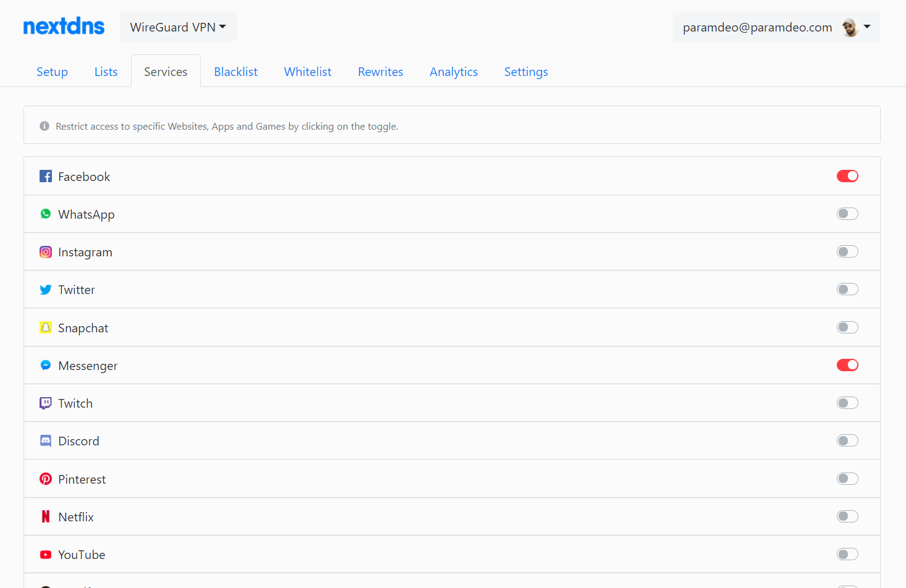Enable the Snapchat block toggle
This screenshot has width=906, height=588.
point(847,327)
